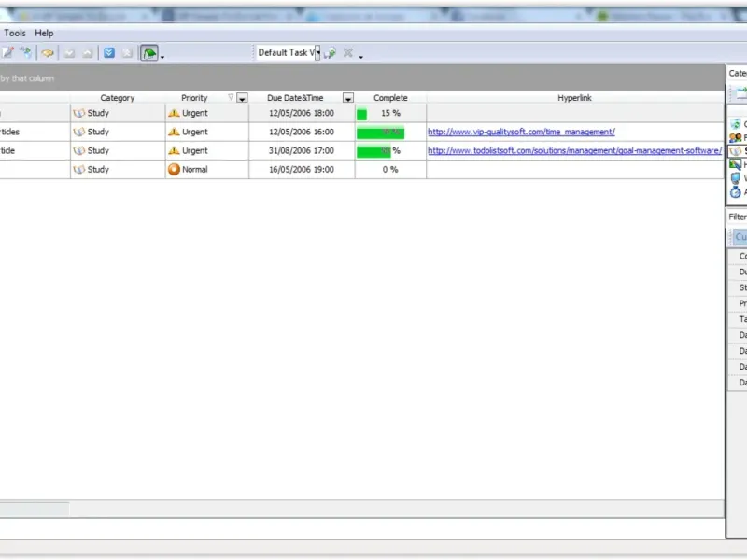747x560 pixels.
Task: Click the blue globe toolbar icon
Action: [27, 52]
